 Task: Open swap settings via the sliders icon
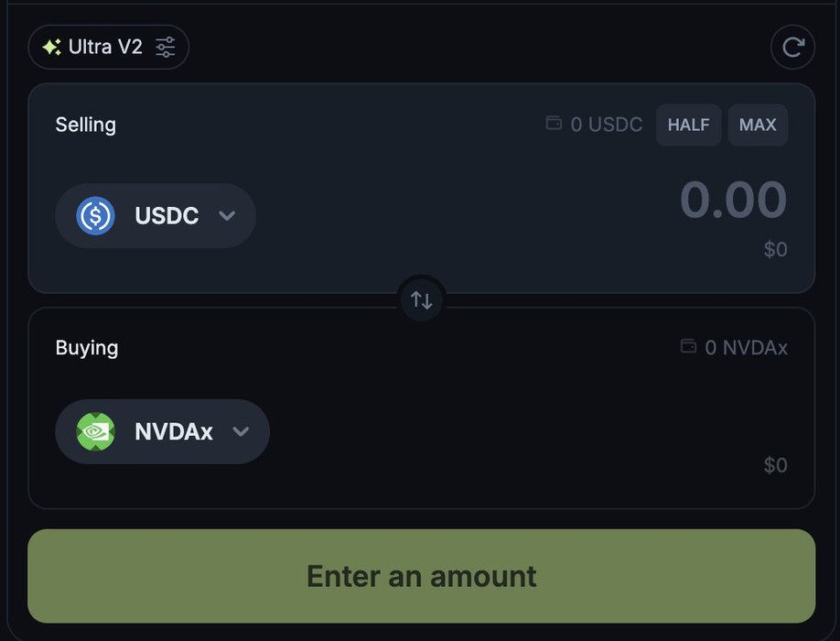165,48
